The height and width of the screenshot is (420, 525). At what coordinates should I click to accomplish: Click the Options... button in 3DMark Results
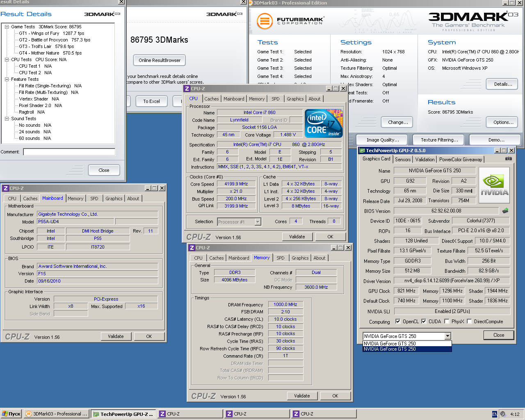click(x=503, y=122)
